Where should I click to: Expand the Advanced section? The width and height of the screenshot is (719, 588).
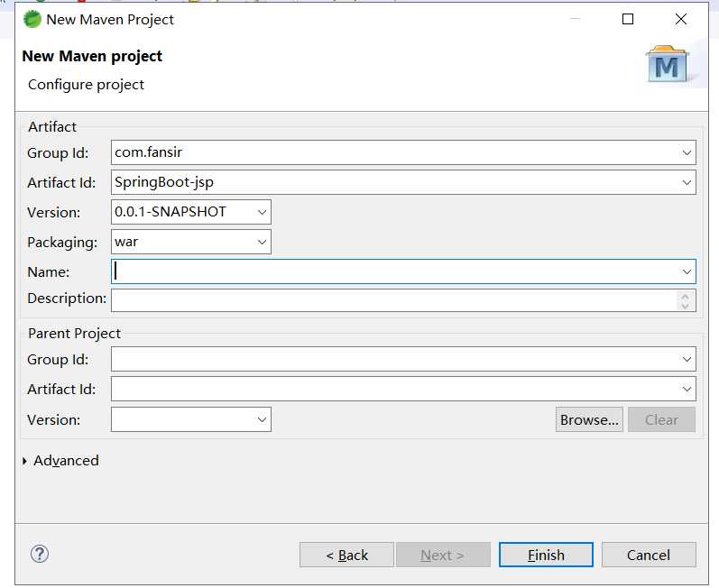pos(24,461)
